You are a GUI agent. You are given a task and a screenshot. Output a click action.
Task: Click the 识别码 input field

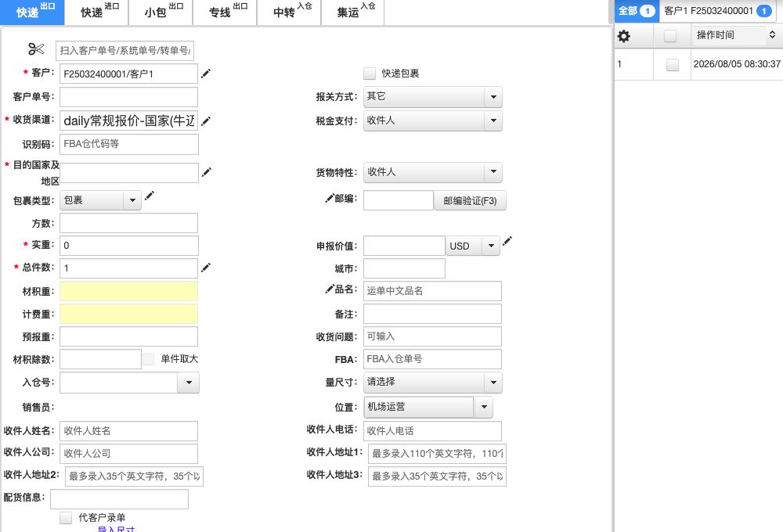tap(129, 144)
